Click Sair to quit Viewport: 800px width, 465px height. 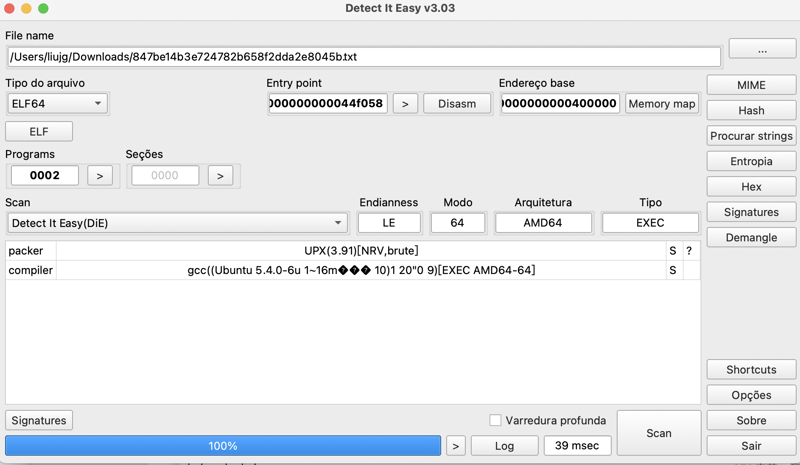(x=751, y=446)
